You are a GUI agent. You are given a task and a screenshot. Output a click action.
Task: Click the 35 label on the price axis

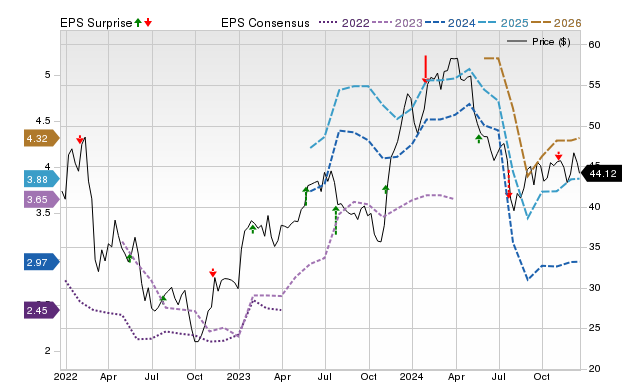pyautogui.click(x=595, y=247)
